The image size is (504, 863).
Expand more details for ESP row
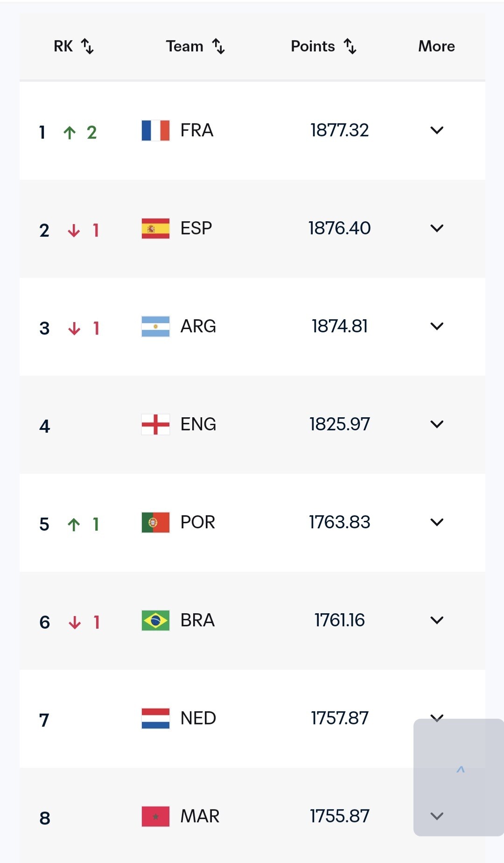[x=437, y=228]
